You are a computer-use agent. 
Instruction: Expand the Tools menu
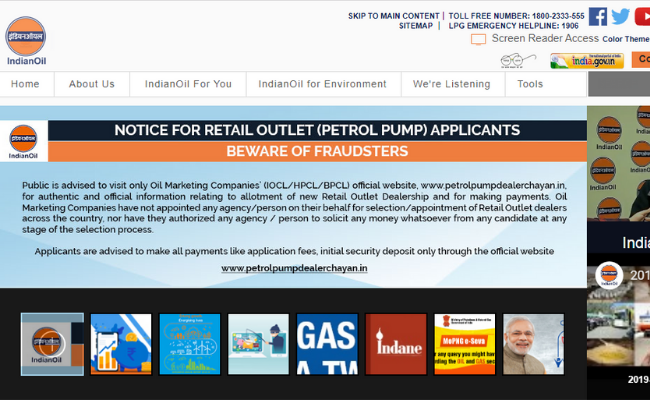[530, 84]
